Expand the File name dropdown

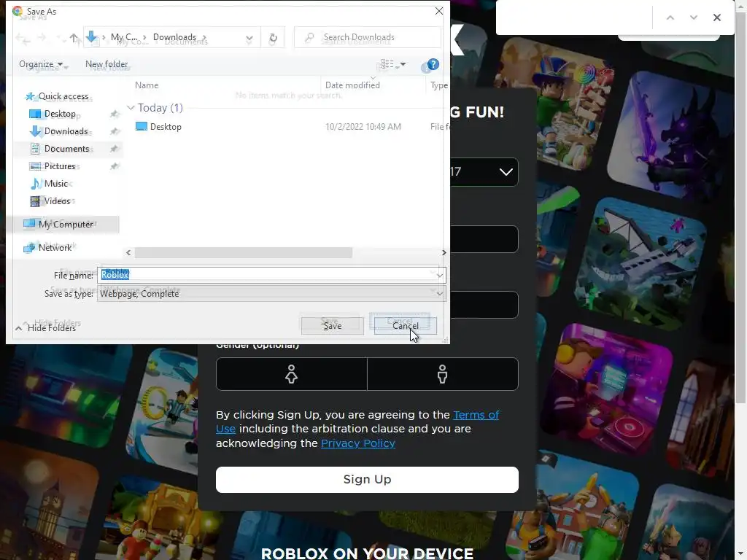(440, 275)
